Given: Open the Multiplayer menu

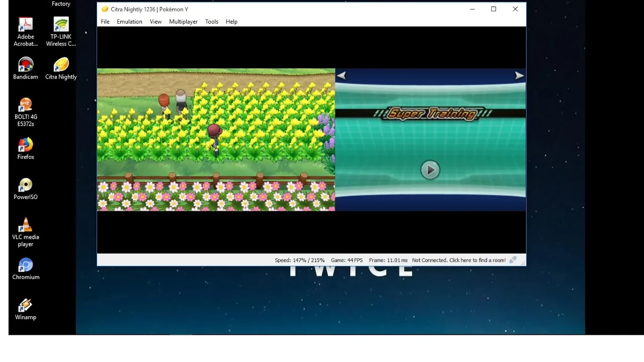Looking at the screenshot, I should 183,22.
